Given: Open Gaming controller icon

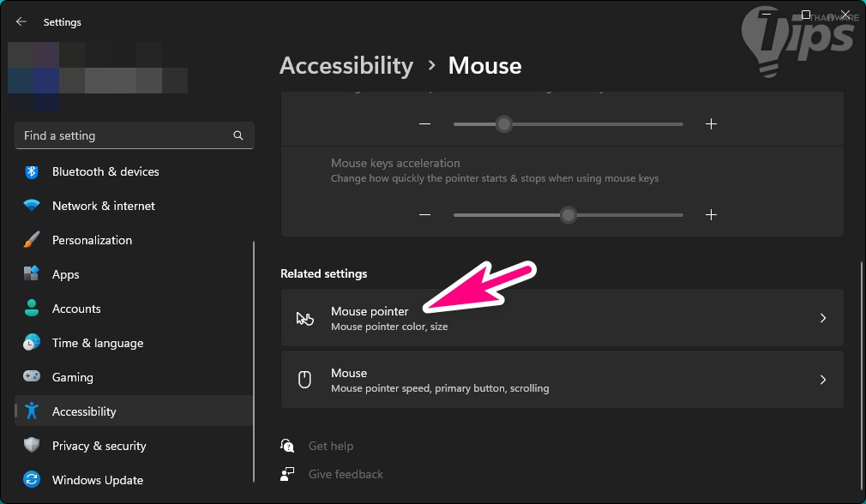Looking at the screenshot, I should [32, 377].
